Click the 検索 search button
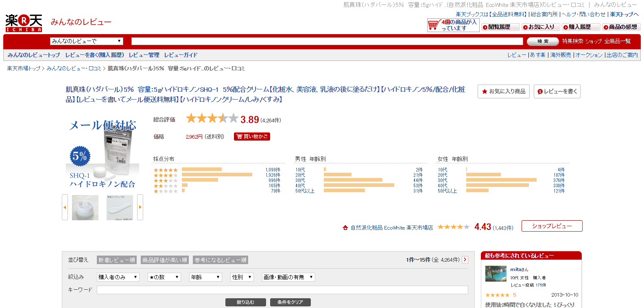 coord(543,41)
